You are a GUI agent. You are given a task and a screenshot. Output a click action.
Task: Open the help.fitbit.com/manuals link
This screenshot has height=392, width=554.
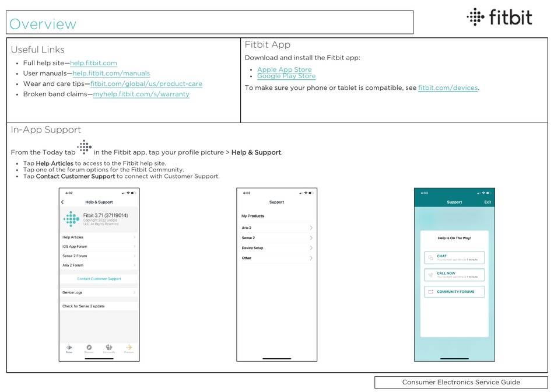point(111,73)
